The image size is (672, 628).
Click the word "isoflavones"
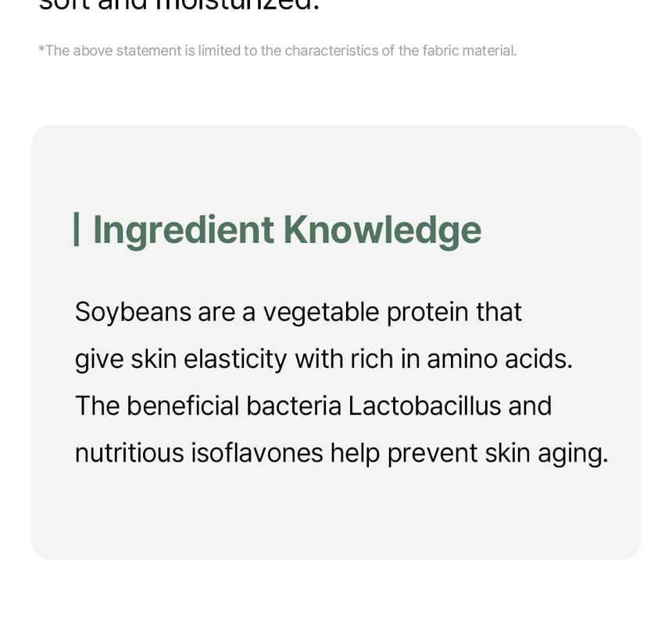pos(257,453)
